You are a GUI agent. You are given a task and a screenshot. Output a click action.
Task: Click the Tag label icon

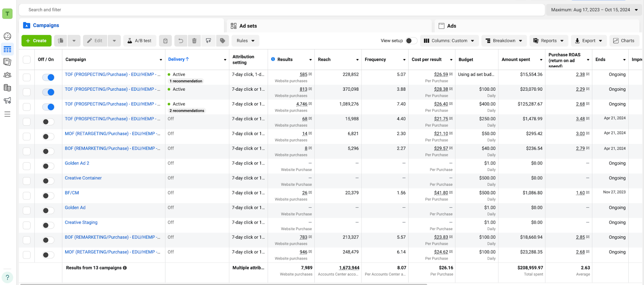tap(223, 41)
